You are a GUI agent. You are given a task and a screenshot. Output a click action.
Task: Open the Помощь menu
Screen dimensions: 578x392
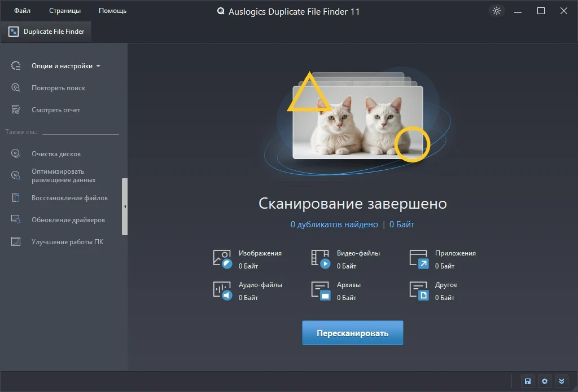(x=112, y=11)
